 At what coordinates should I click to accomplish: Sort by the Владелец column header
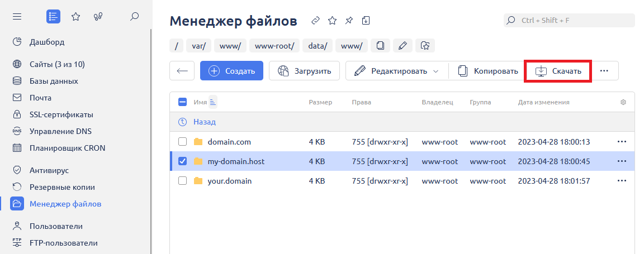coord(437,102)
